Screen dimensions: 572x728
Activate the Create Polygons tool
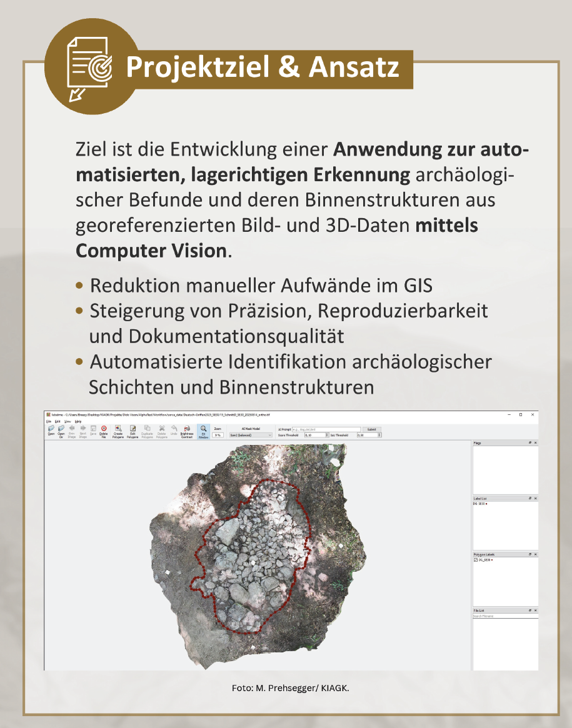[x=118, y=431]
